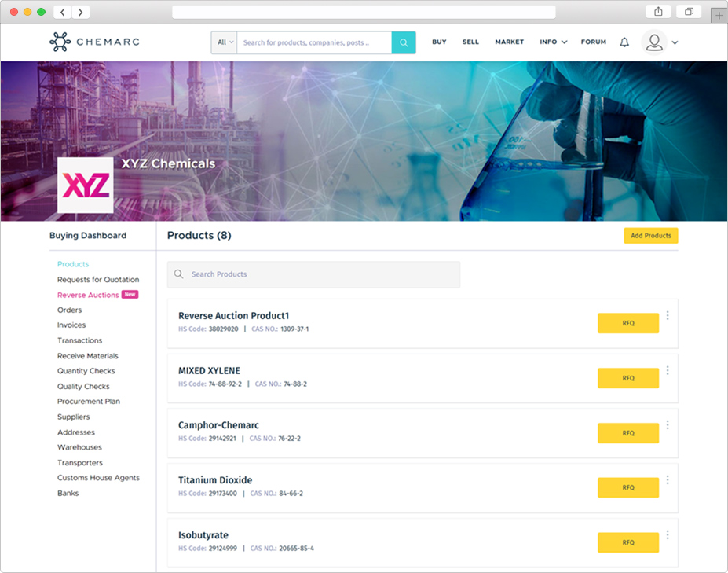The image size is (728, 573).
Task: Go to the SELL menu
Action: pos(470,42)
